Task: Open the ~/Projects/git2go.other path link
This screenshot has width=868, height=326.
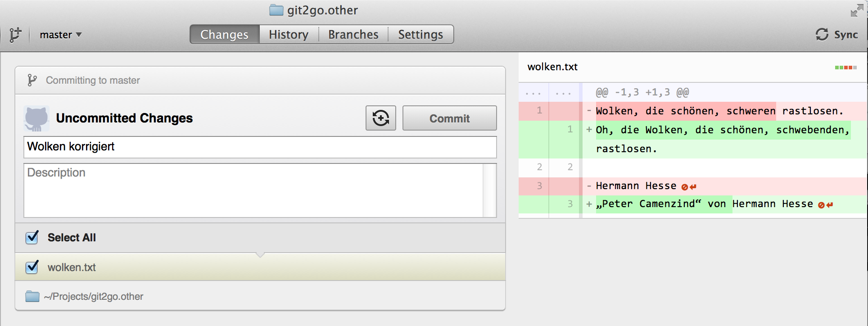Action: [94, 296]
